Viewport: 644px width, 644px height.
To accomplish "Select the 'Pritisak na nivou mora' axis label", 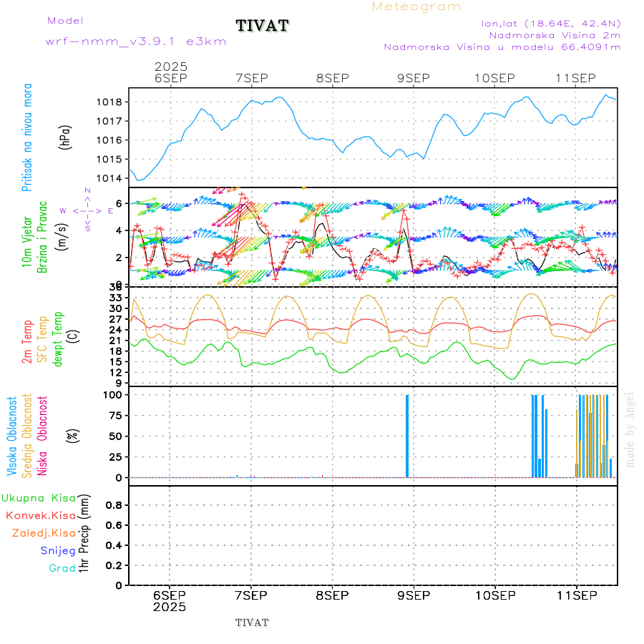I will [27, 137].
